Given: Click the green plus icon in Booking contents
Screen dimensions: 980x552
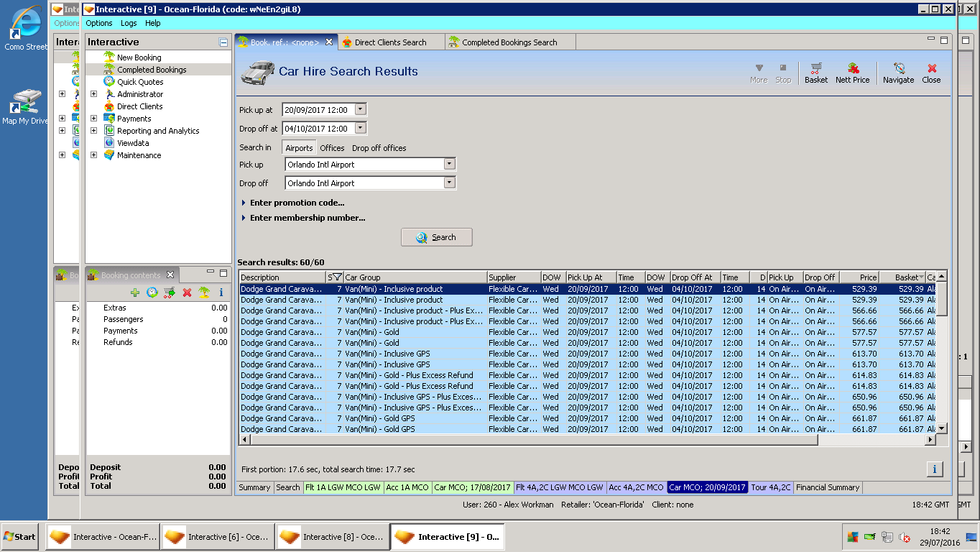Looking at the screenshot, I should [x=135, y=293].
